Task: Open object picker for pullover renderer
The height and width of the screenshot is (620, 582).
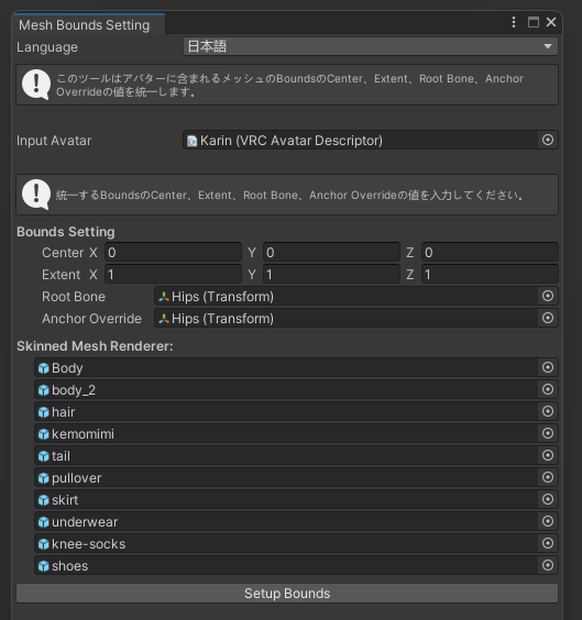Action: tap(548, 477)
